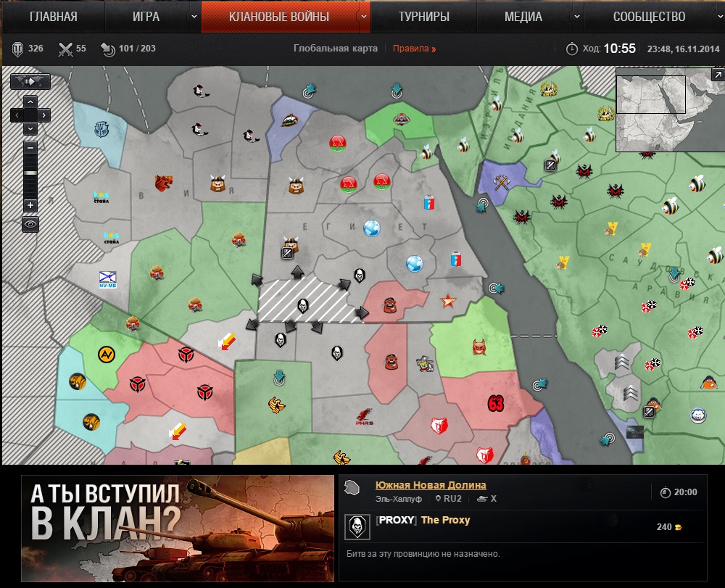Expand the КЛАНОВЫЕ ВОЙНЫ dropdown arrow

pos(364,17)
